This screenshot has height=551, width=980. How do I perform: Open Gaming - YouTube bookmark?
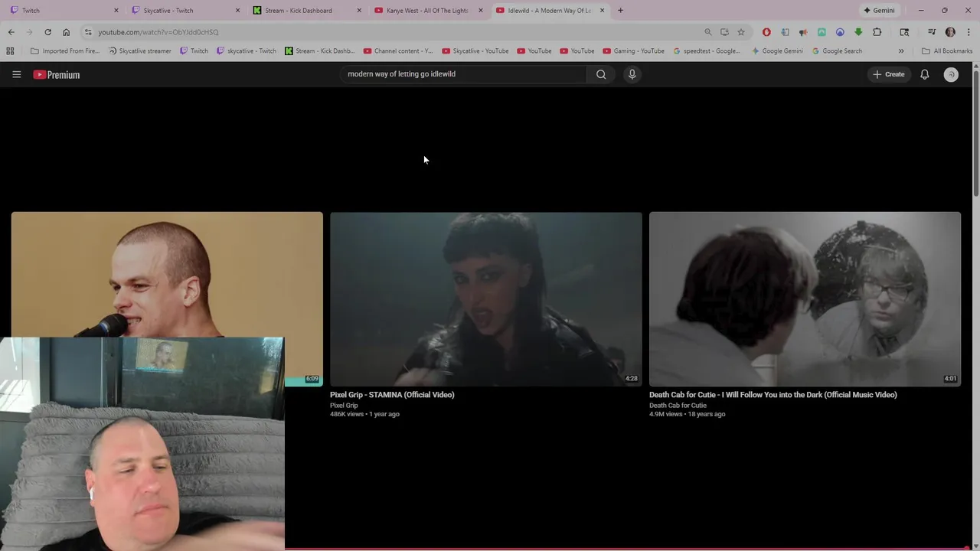(633, 51)
